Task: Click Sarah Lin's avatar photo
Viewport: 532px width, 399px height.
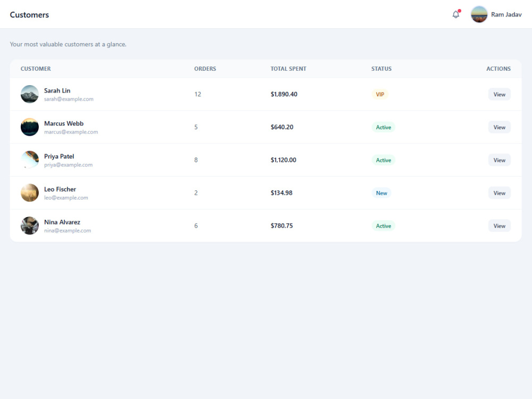Action: click(29, 94)
